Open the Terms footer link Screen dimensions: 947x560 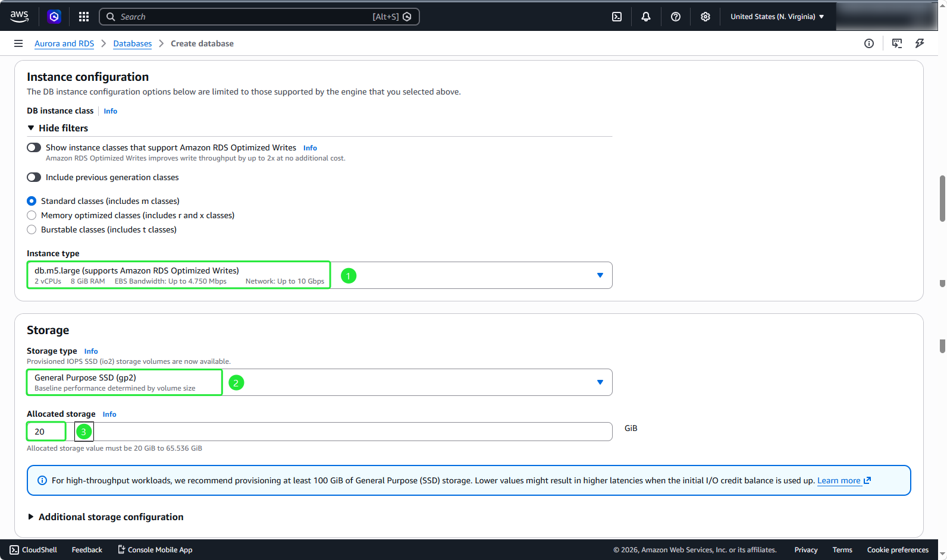click(842, 550)
